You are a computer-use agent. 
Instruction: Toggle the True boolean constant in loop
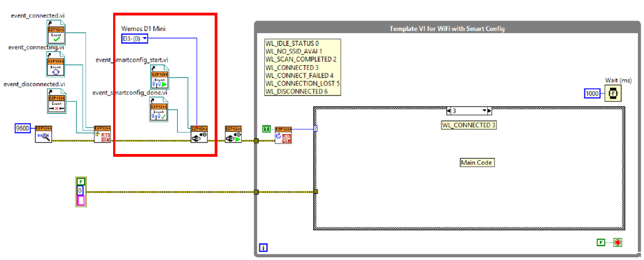(267, 130)
